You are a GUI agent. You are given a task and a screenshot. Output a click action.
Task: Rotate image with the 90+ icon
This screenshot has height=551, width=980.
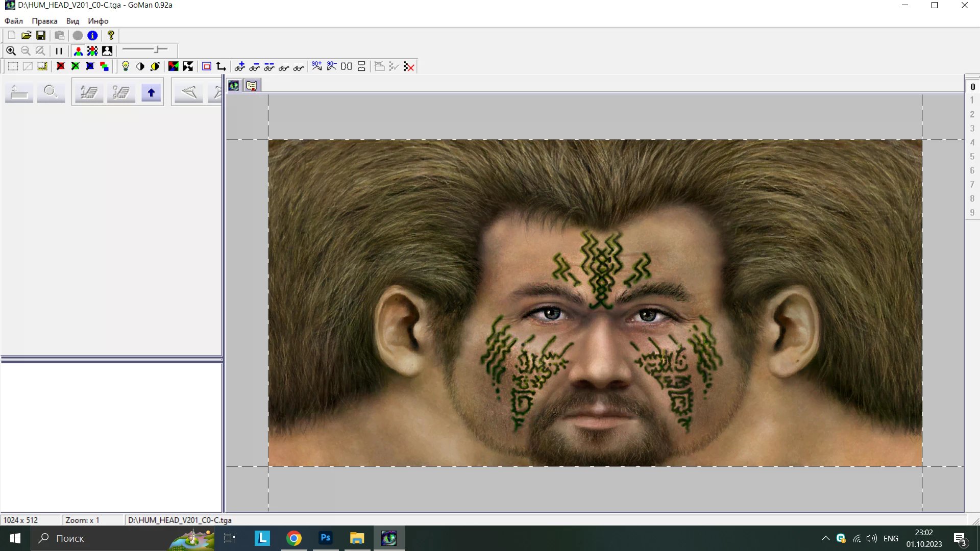click(317, 66)
